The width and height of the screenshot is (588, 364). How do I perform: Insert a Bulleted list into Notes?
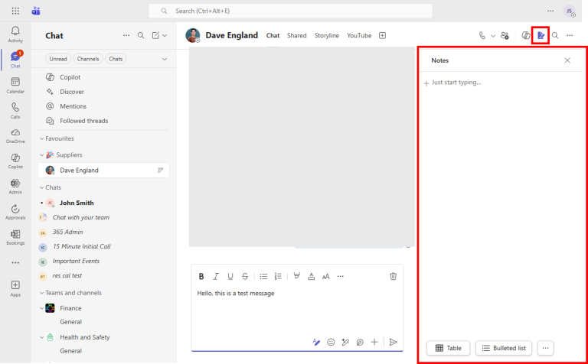point(504,348)
